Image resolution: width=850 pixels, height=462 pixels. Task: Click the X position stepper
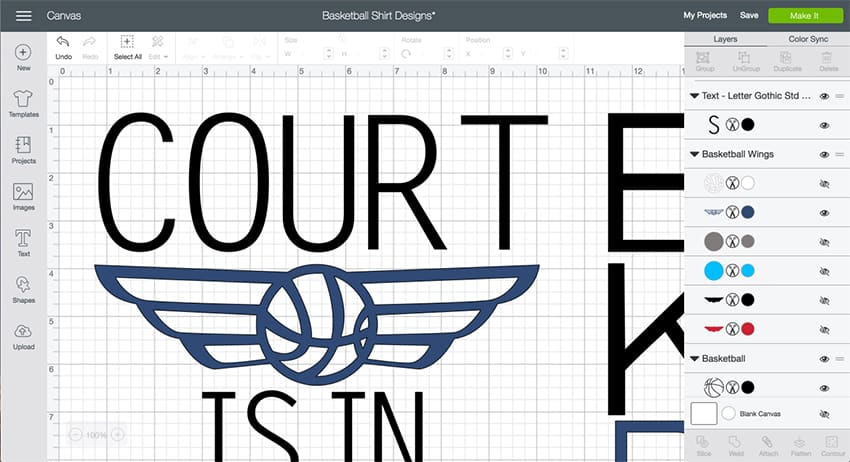click(507, 53)
